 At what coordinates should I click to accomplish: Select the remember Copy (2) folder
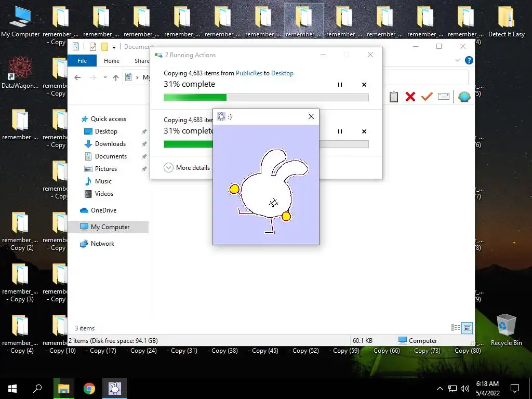20,231
